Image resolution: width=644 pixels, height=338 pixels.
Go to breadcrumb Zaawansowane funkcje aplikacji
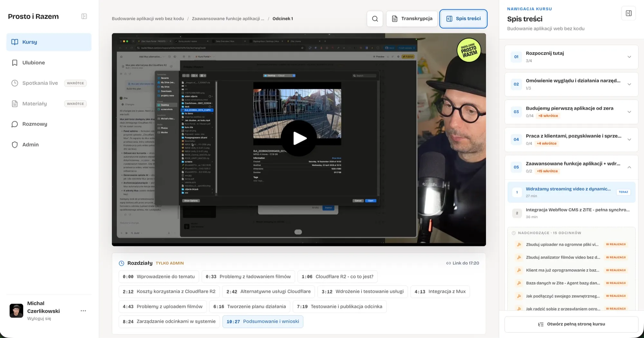[228, 19]
